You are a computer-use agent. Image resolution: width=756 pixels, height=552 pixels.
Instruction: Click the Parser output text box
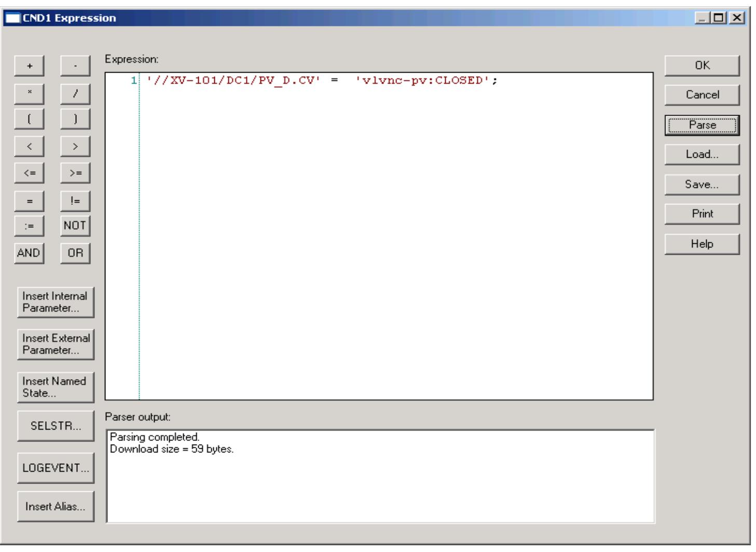(x=380, y=476)
